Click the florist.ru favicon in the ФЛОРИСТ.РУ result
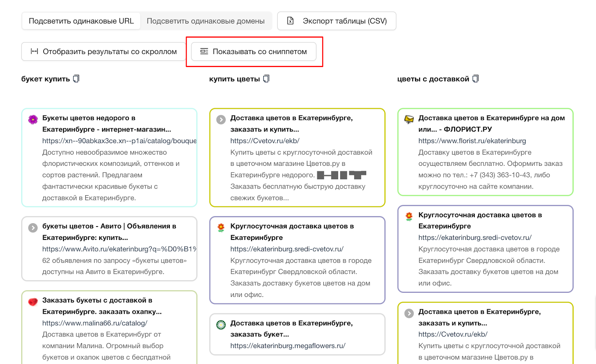The height and width of the screenshot is (364, 596). pos(409,120)
